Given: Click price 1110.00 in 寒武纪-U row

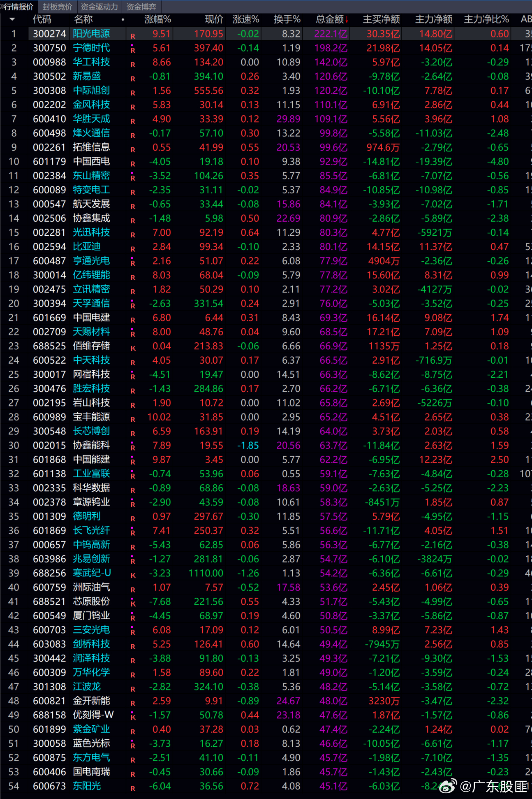Looking at the screenshot, I should click(206, 573).
